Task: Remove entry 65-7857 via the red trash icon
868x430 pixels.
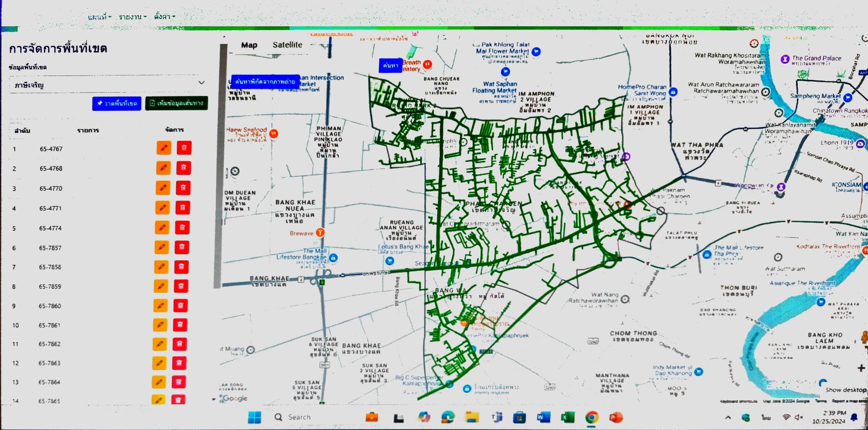Action: (x=181, y=247)
